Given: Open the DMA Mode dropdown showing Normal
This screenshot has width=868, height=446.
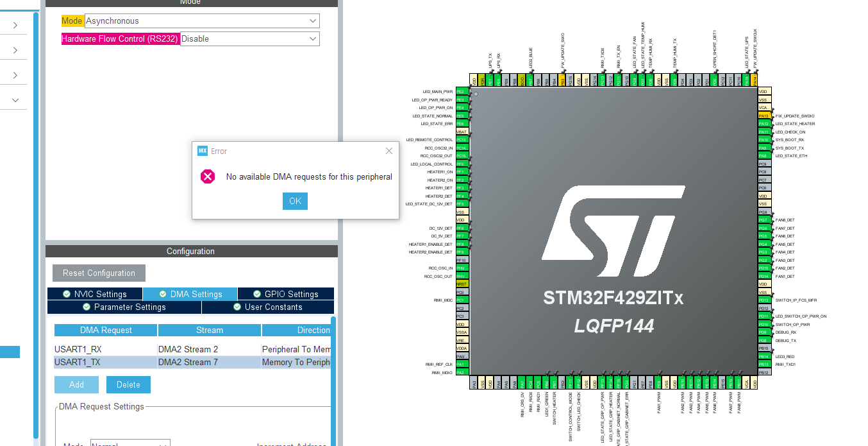Looking at the screenshot, I should pos(130,443).
